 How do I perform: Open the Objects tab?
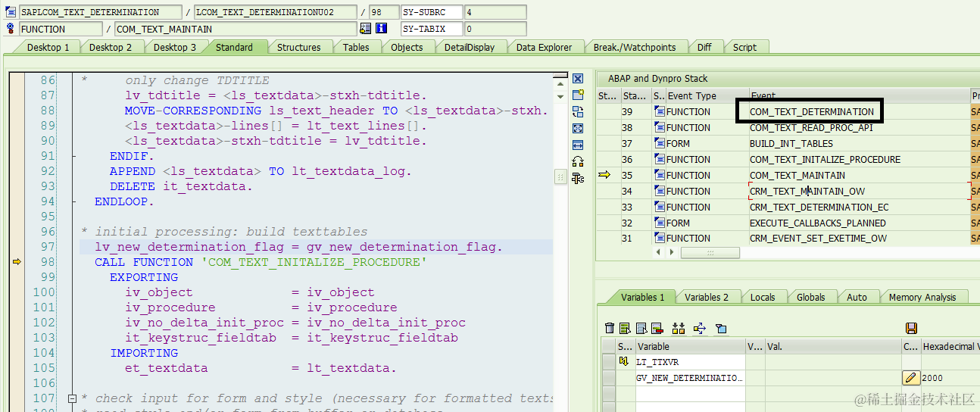point(407,47)
